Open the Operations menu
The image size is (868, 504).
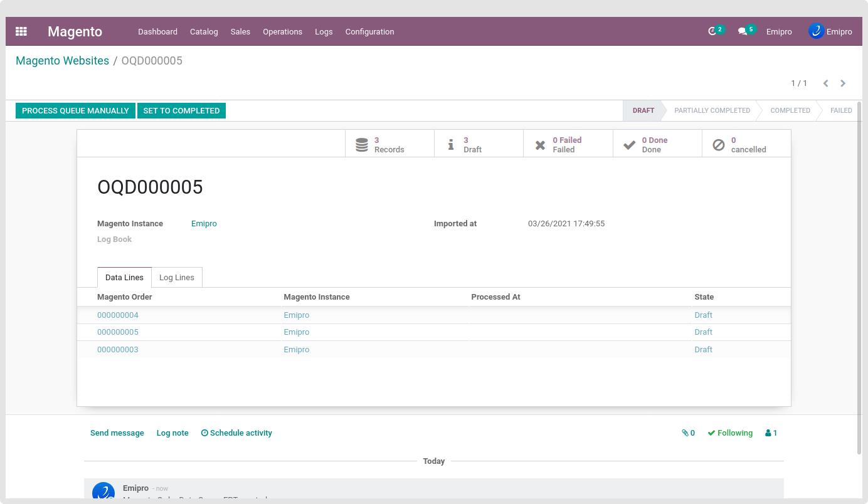pyautogui.click(x=282, y=31)
